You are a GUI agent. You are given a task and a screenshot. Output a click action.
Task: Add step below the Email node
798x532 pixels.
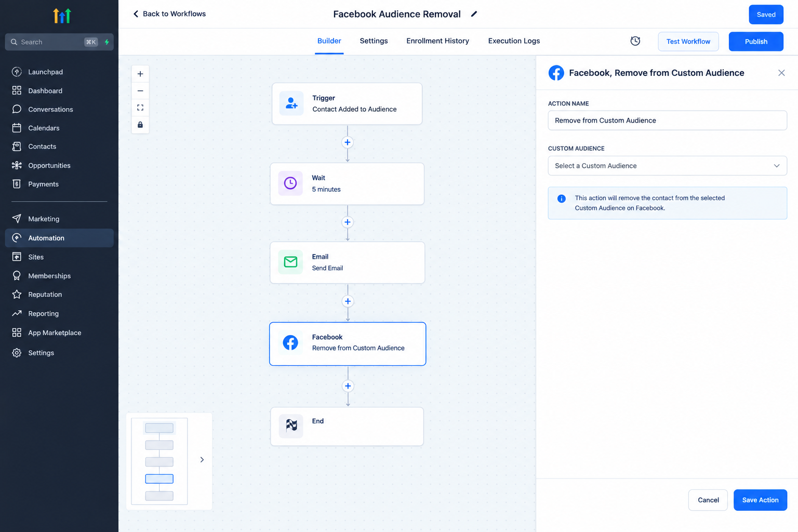pyautogui.click(x=348, y=301)
